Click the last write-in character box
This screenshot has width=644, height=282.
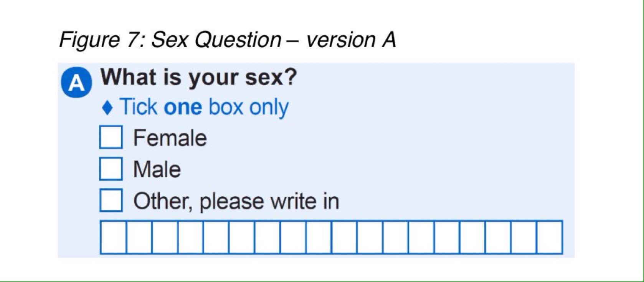pos(550,237)
